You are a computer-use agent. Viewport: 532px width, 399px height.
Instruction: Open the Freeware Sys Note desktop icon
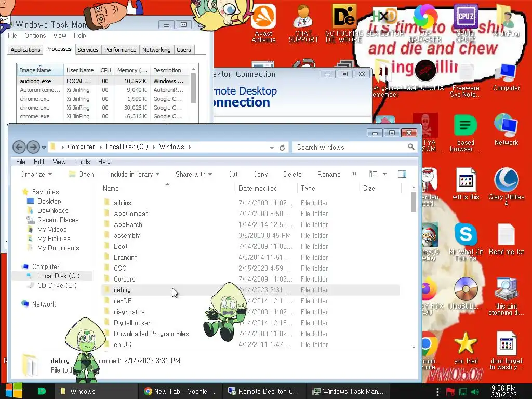[x=465, y=81]
